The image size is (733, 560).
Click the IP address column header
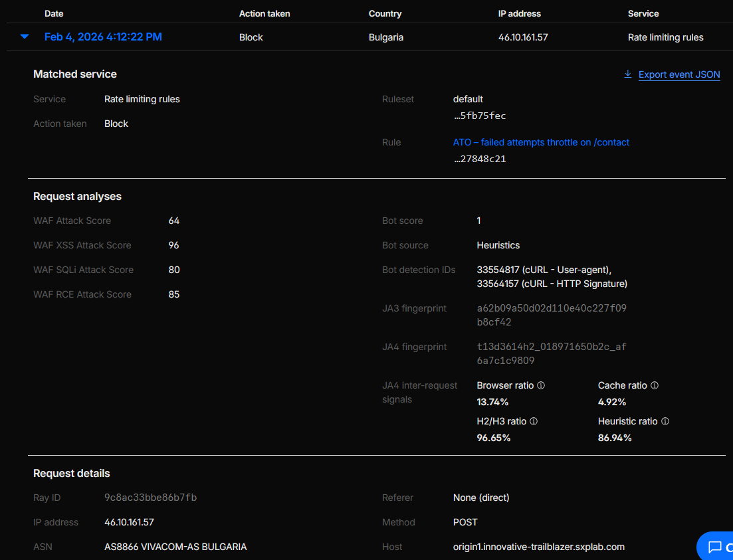(519, 13)
